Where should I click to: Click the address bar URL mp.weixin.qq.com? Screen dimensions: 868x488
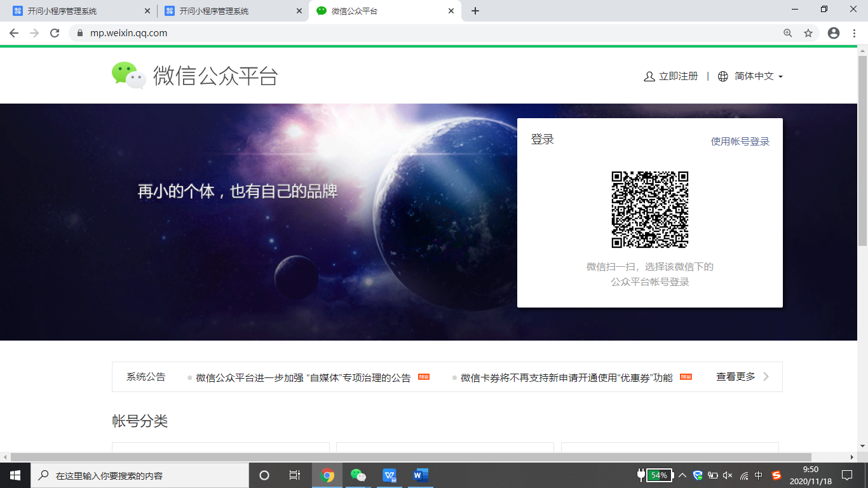click(129, 33)
